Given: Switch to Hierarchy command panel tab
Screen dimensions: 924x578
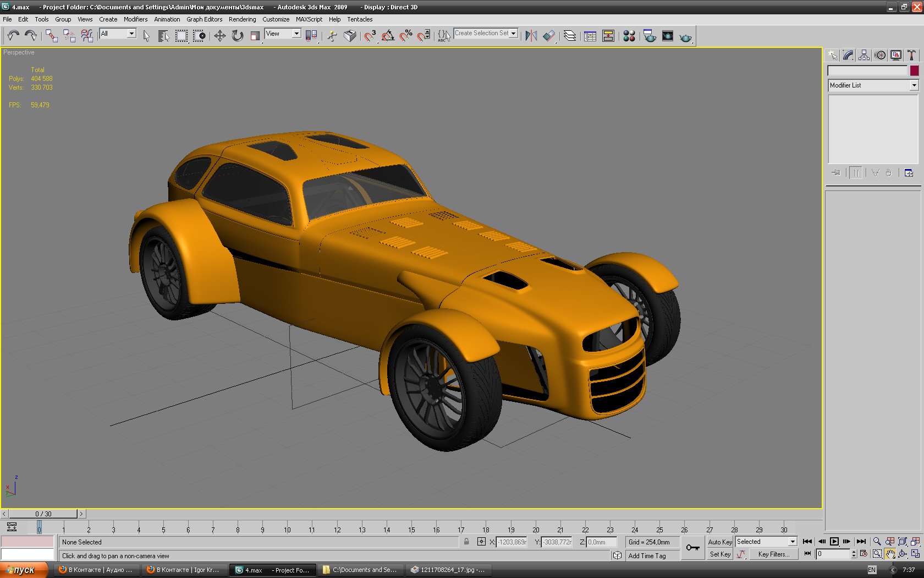Looking at the screenshot, I should (864, 55).
